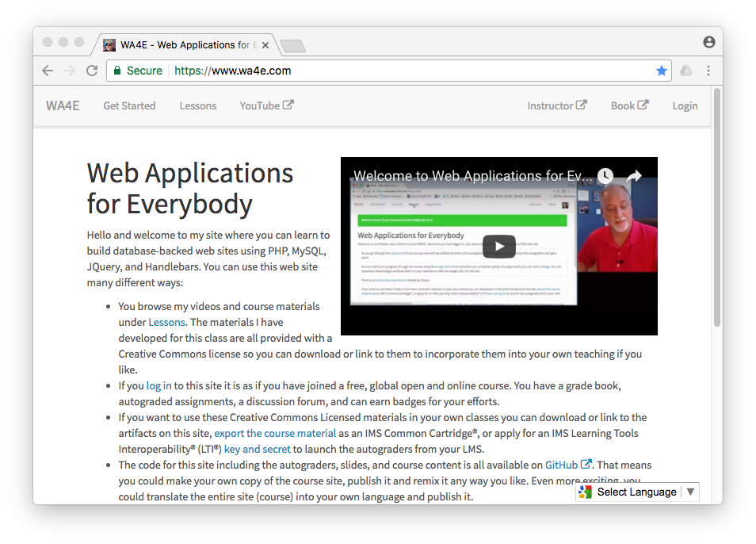Open the Get Started nav item
The image size is (756, 544).
point(129,106)
